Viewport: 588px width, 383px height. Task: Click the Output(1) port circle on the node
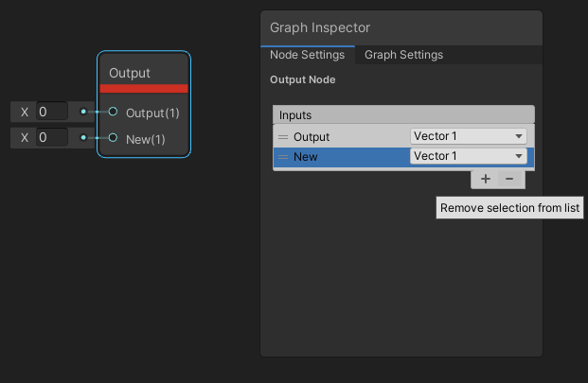pyautogui.click(x=113, y=112)
